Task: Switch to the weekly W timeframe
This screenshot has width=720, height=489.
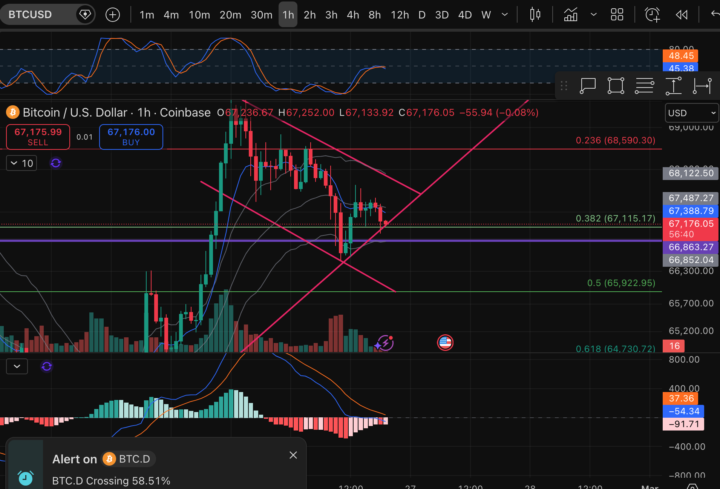Action: coord(486,15)
